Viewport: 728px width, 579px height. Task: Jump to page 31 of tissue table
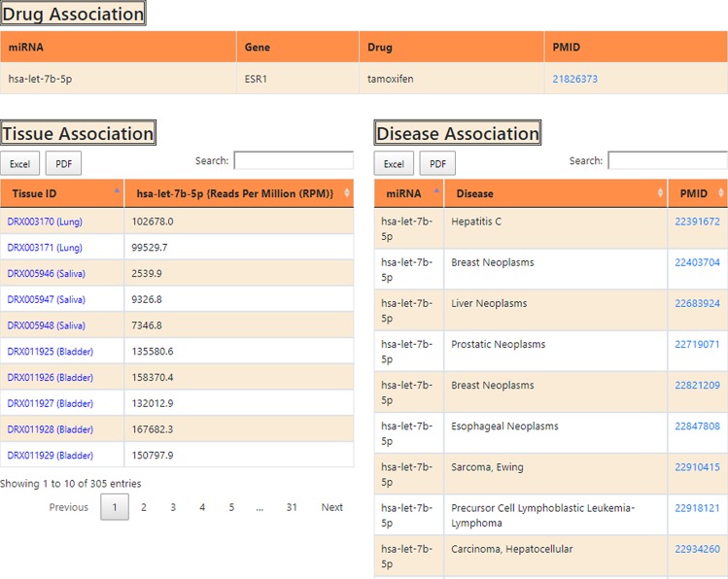[x=292, y=507]
